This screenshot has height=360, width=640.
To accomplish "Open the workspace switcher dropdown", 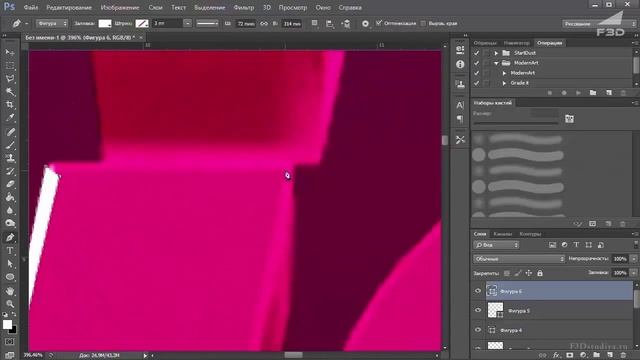I will [x=599, y=24].
